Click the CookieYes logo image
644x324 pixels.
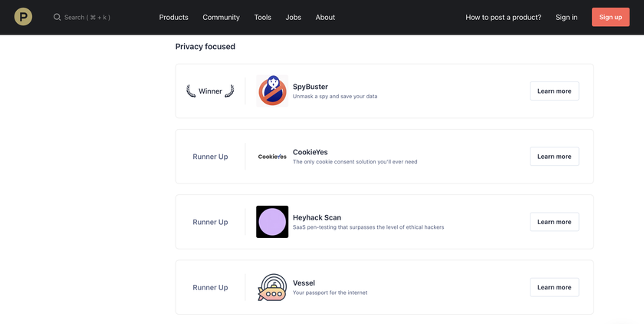[272, 157]
